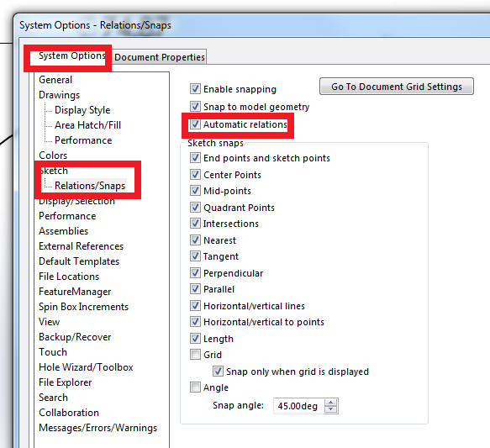Screen dimensions: 490x448
Task: Switch to the Document Properties tab
Action: pos(160,57)
